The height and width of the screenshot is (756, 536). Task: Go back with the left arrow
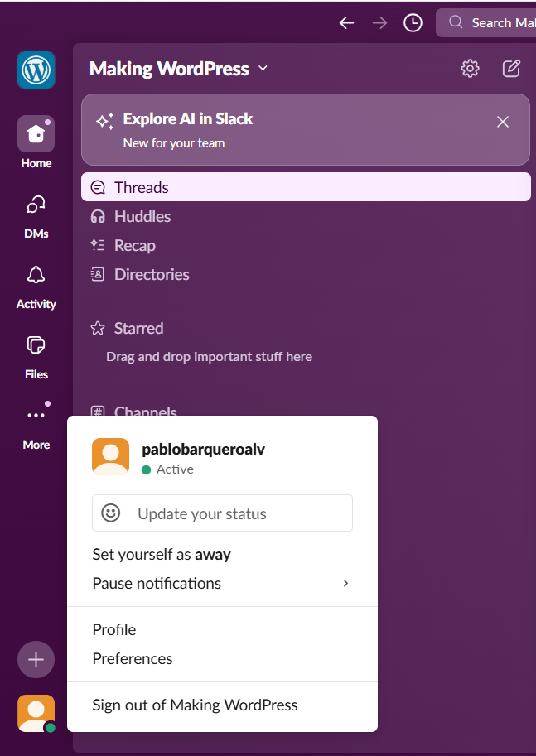pyautogui.click(x=346, y=23)
